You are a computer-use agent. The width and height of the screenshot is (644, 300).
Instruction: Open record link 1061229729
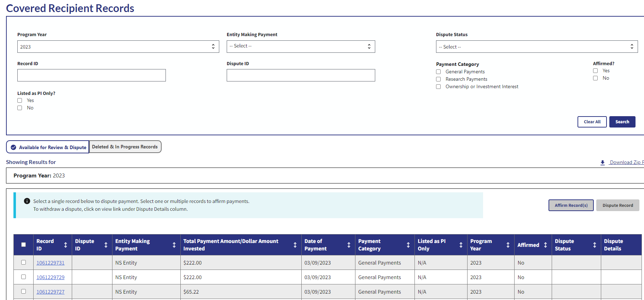[x=51, y=277]
